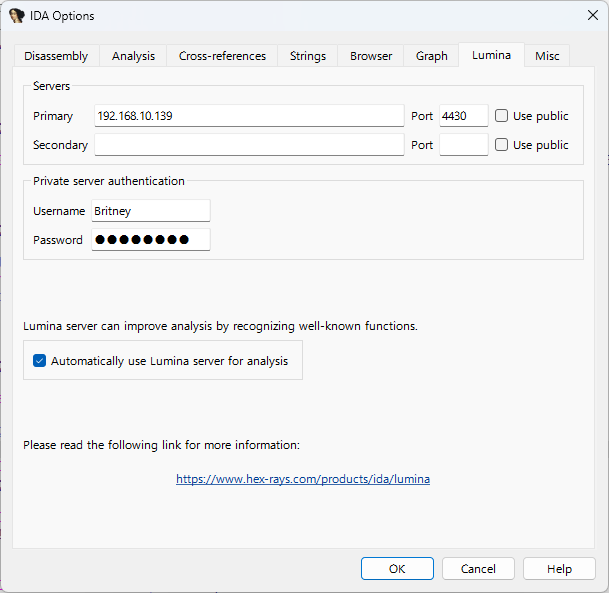
Task: Select the Cross-references tab
Action: pyautogui.click(x=222, y=56)
